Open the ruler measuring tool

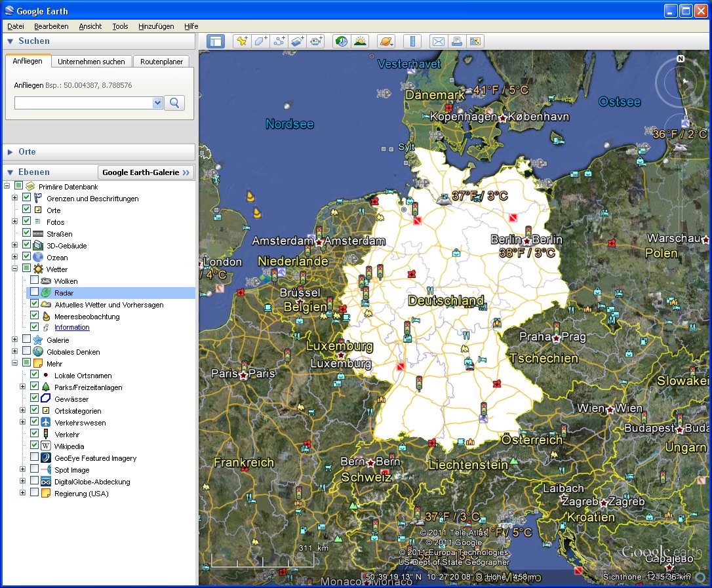click(412, 41)
